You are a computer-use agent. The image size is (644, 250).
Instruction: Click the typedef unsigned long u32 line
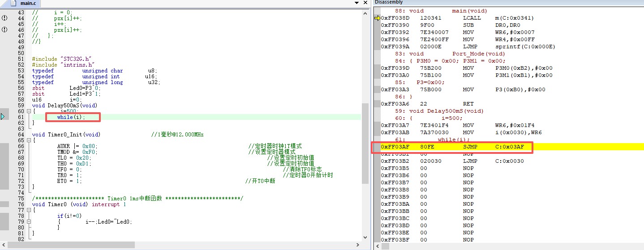coord(96,82)
